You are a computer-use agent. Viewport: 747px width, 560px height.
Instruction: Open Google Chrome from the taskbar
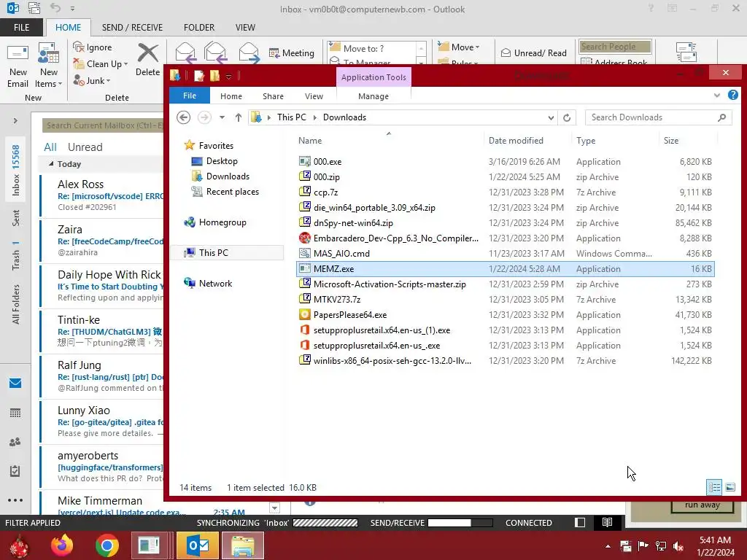point(107,545)
